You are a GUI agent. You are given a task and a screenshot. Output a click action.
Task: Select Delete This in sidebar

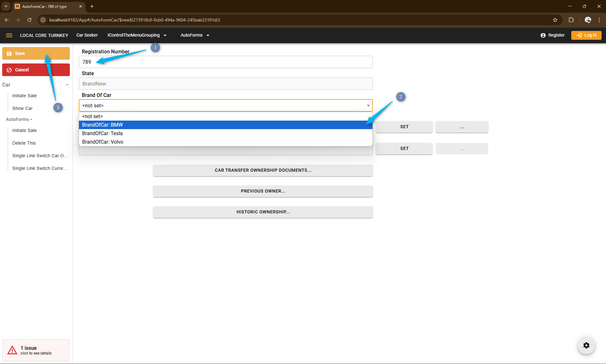[24, 143]
